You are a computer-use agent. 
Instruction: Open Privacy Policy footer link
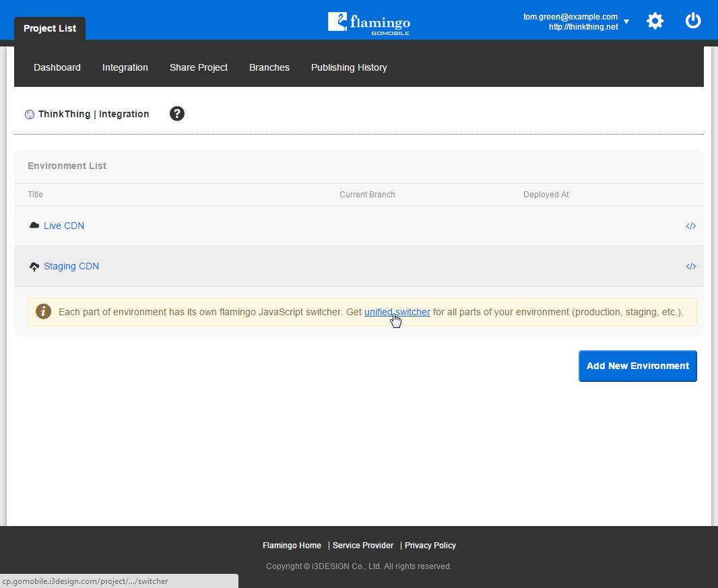point(430,546)
